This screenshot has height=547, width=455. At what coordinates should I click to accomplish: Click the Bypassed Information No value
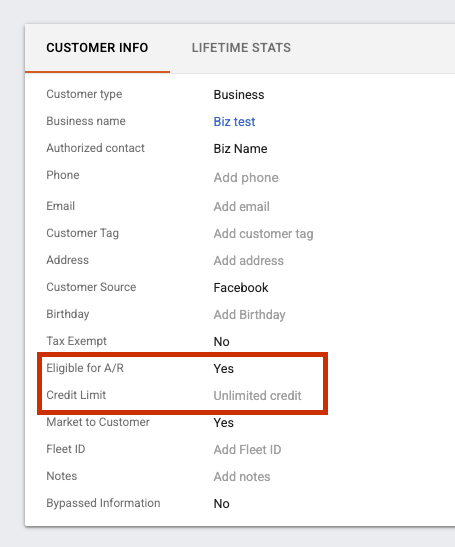(221, 504)
